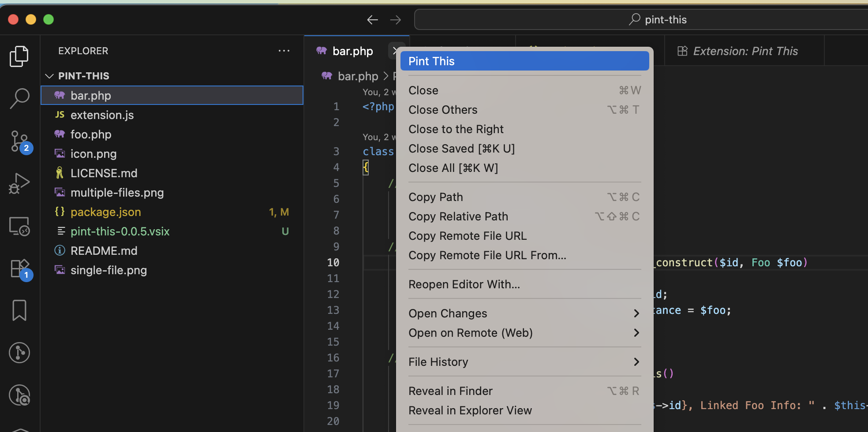Open single-file.png in the file tree

click(172, 270)
